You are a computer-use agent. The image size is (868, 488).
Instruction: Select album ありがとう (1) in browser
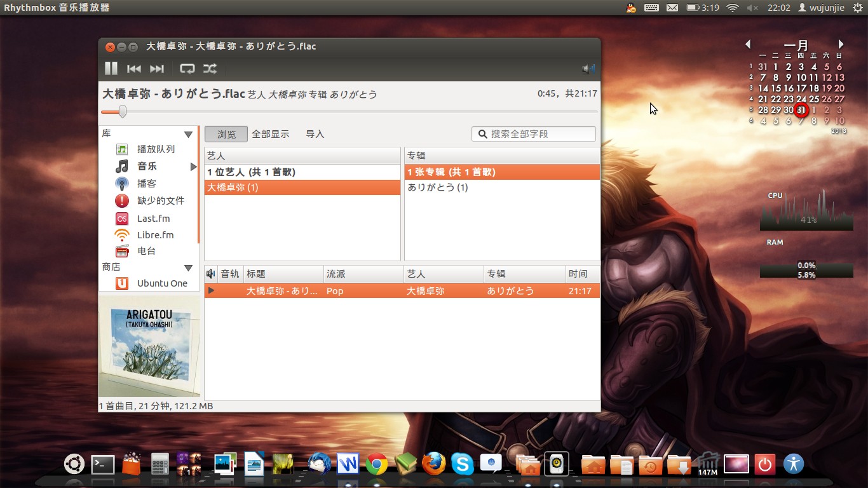click(x=502, y=187)
